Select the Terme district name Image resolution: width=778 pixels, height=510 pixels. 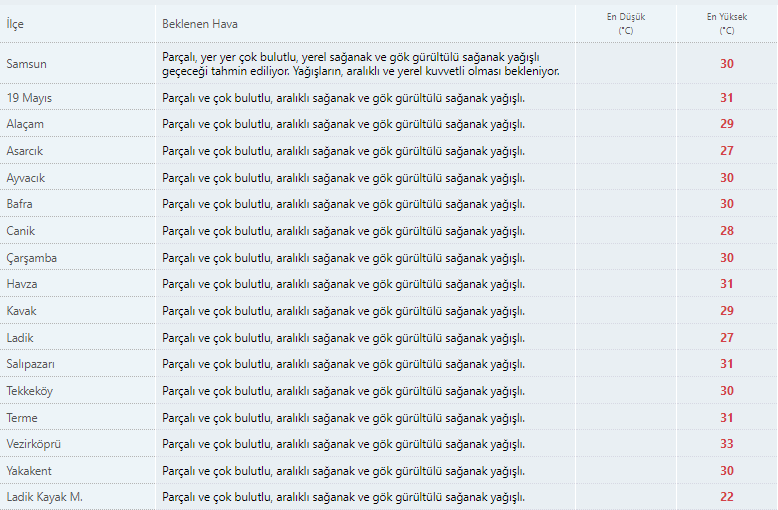(x=22, y=418)
